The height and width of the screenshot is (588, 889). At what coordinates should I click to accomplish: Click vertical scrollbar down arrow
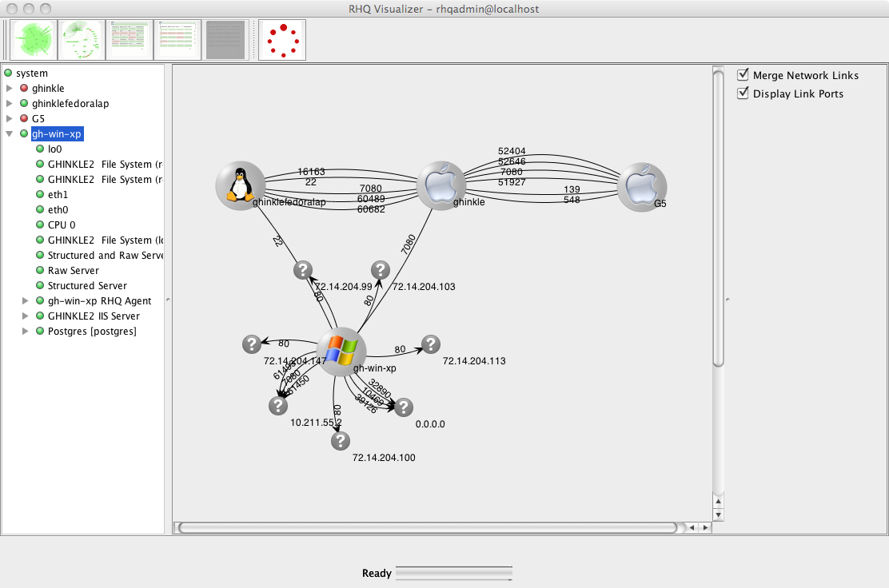point(719,515)
